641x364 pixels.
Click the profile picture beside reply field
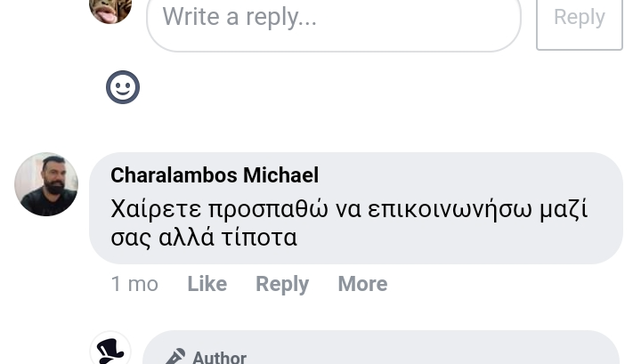coord(110,11)
